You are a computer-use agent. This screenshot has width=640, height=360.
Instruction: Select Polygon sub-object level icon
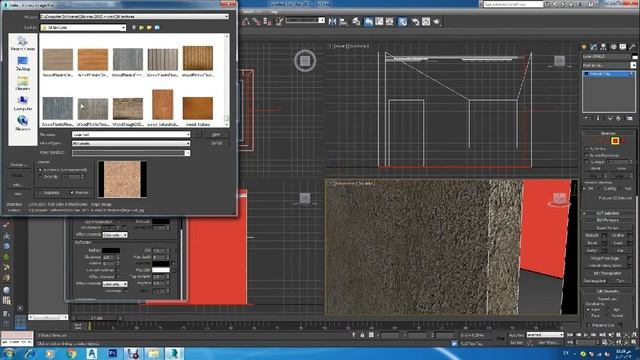point(615,141)
